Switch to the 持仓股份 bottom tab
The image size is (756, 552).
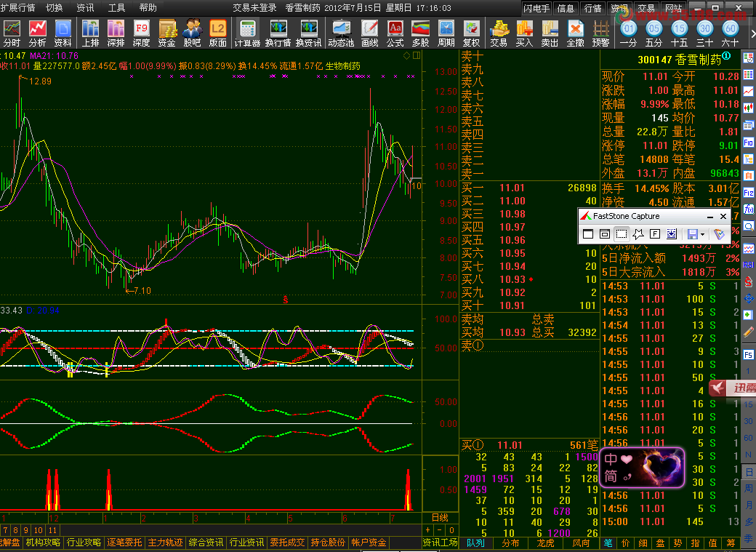coord(328,543)
